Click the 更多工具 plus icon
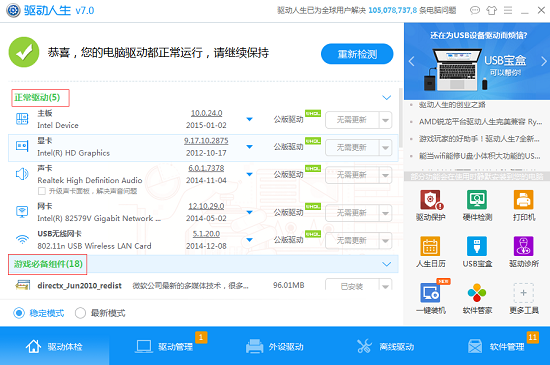Screen dimensions: 550x365 click(523, 292)
